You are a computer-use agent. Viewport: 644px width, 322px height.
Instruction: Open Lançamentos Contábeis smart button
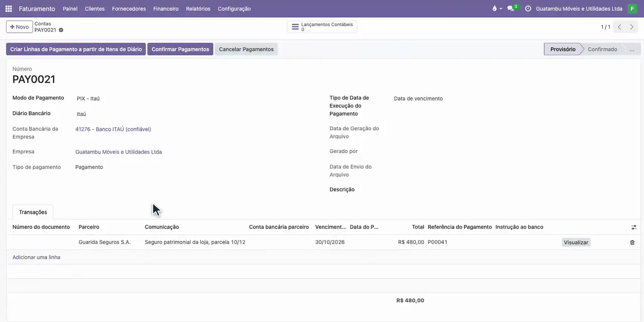pyautogui.click(x=322, y=27)
